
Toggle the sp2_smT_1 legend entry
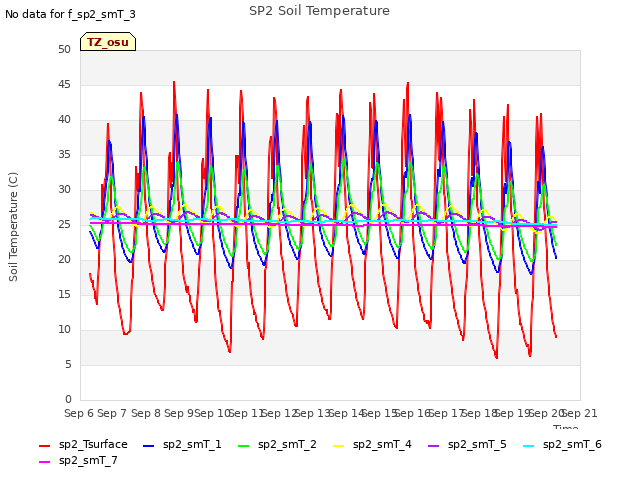point(182,444)
